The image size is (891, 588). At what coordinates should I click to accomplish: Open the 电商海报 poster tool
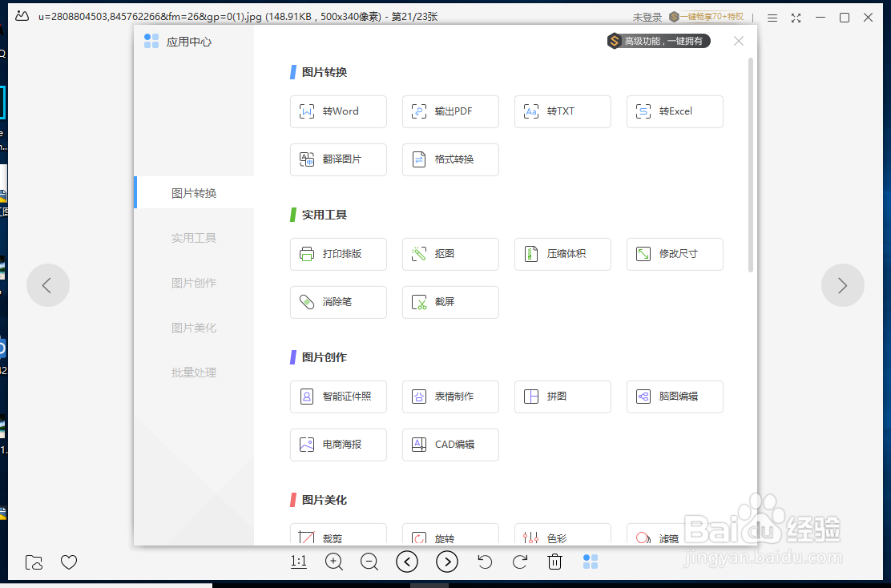(x=338, y=445)
